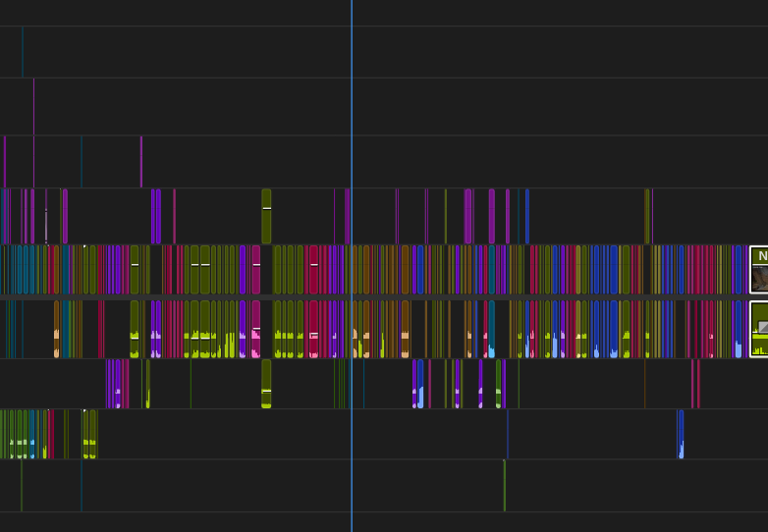Screen dimensions: 768x532
Task: Select the lone thin green clip on bottom track
Action: pos(505,486)
